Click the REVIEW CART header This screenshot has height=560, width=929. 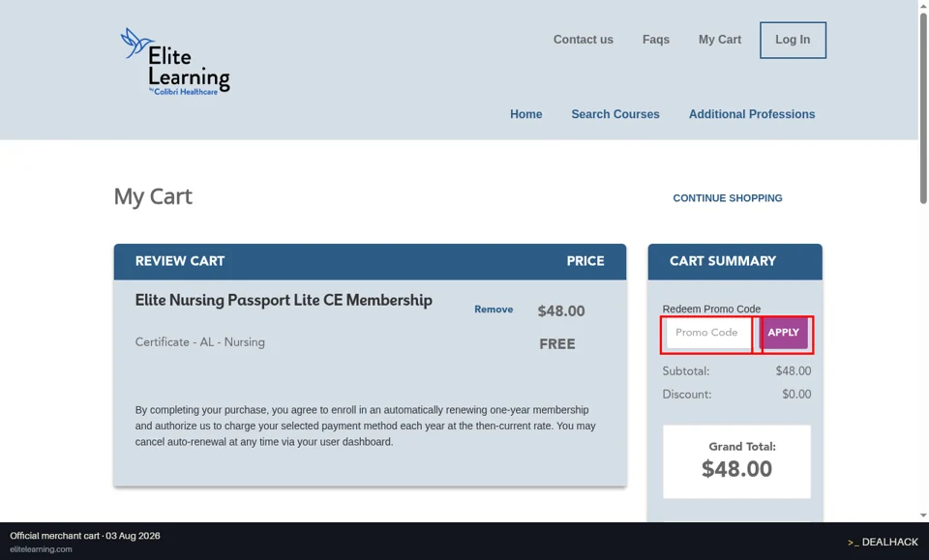180,261
